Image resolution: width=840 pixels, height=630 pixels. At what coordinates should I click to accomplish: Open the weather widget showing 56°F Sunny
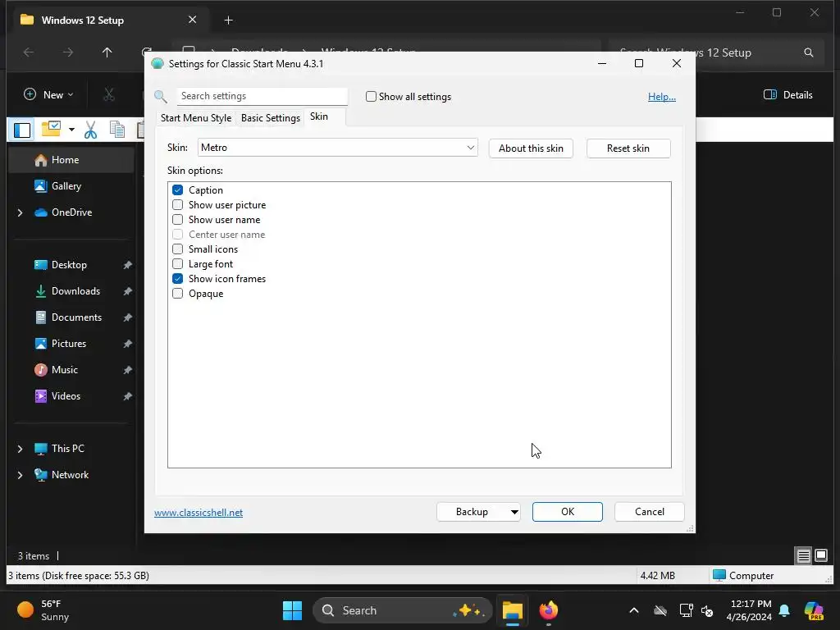coord(44,610)
